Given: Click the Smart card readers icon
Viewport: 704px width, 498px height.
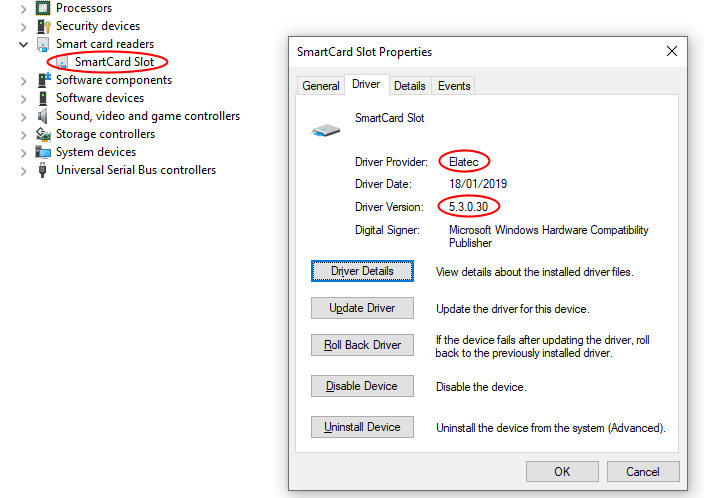Looking at the screenshot, I should (43, 44).
